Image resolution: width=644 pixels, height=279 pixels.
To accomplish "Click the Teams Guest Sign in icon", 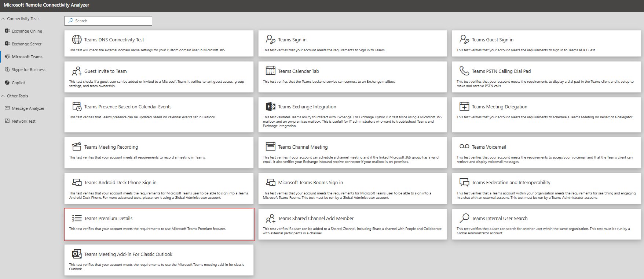I will pos(464,40).
